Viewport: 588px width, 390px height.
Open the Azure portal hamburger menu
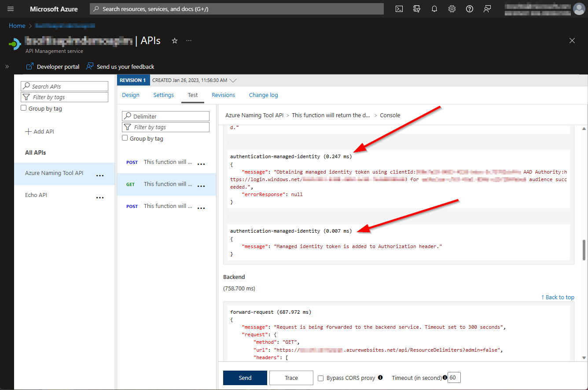pos(11,9)
